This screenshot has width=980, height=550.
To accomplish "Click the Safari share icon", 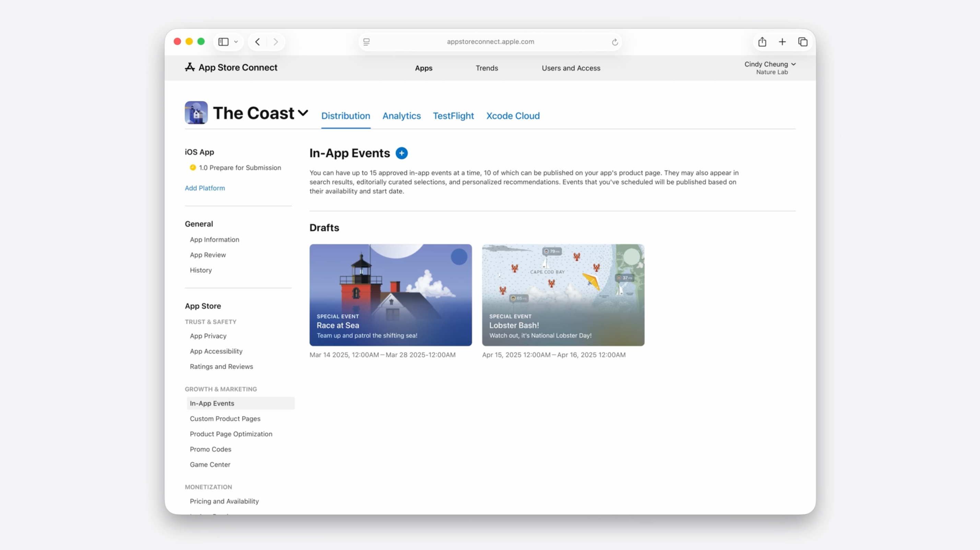I will point(762,42).
